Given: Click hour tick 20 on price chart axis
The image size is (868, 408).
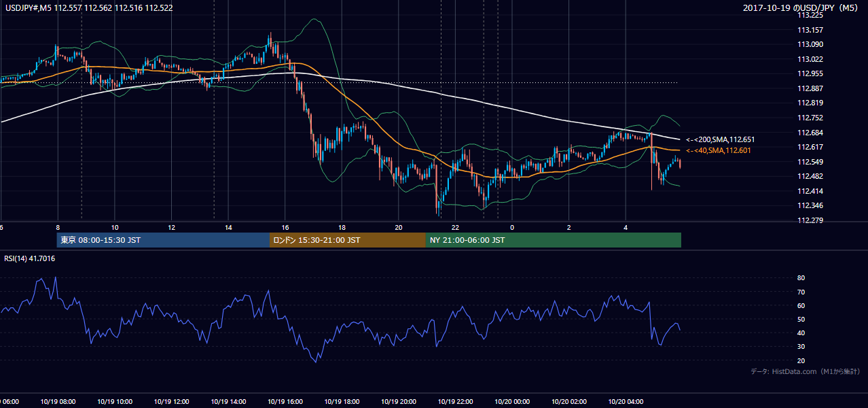Looking at the screenshot, I should (398, 227).
